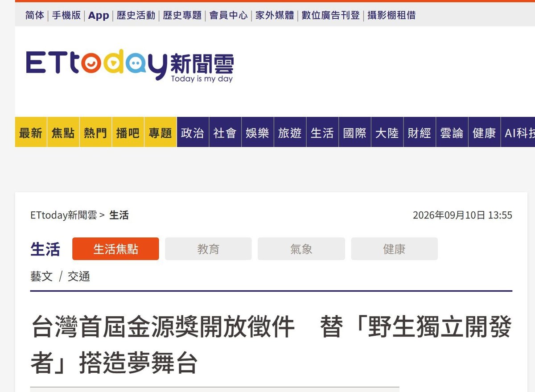Select the 教育 subcategory button

(x=208, y=249)
